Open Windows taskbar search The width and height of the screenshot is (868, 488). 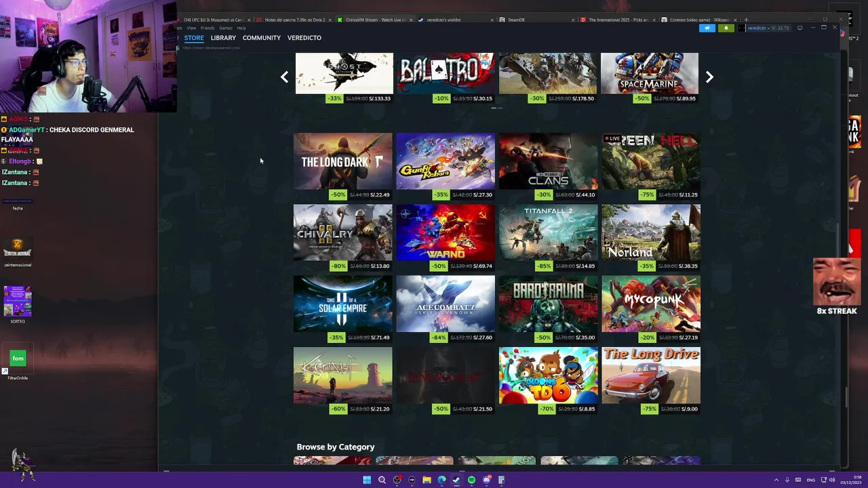[x=382, y=480]
